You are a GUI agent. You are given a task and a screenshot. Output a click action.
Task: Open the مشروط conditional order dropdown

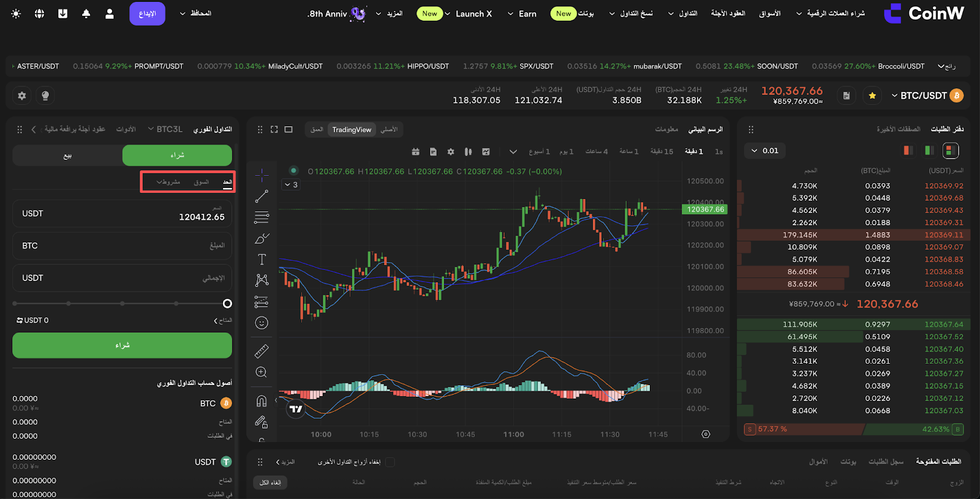[168, 182]
